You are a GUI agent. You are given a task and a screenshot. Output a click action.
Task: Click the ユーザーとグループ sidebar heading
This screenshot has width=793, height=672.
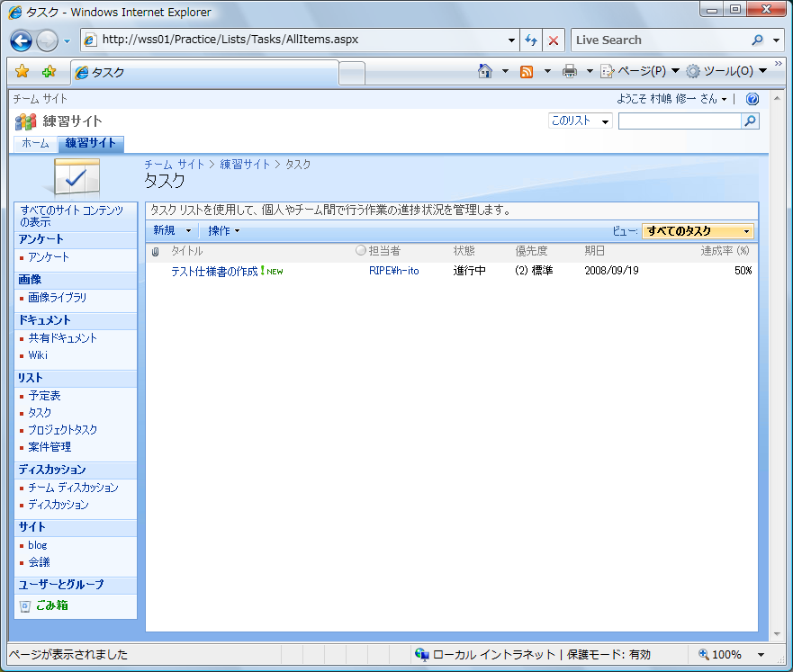point(61,585)
